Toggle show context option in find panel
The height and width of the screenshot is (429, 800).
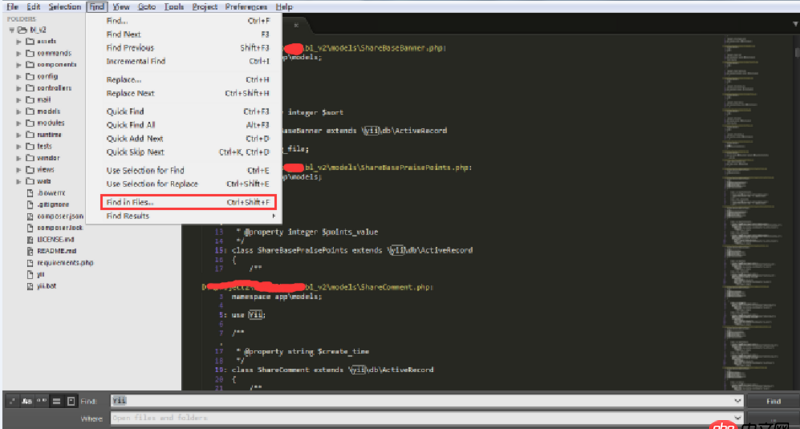56,401
